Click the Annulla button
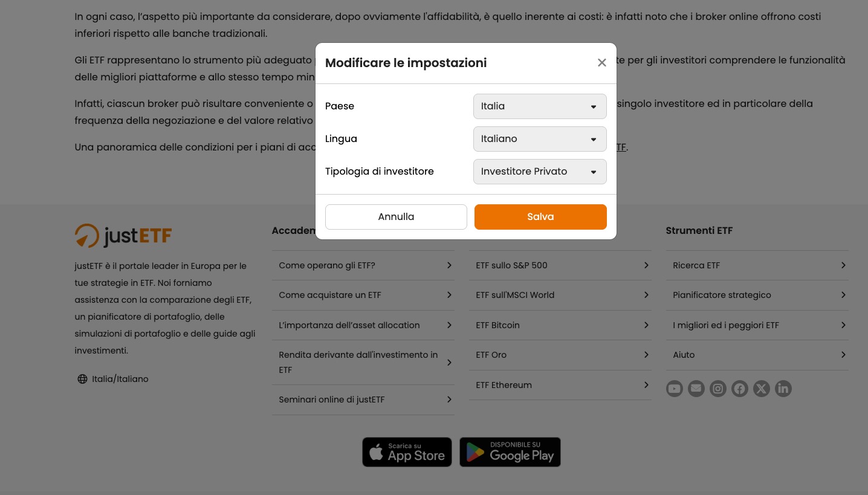This screenshot has width=868, height=495. pos(396,217)
